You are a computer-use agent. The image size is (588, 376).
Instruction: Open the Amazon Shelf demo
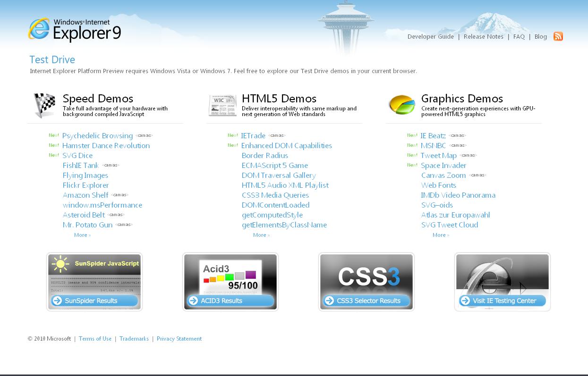click(85, 195)
